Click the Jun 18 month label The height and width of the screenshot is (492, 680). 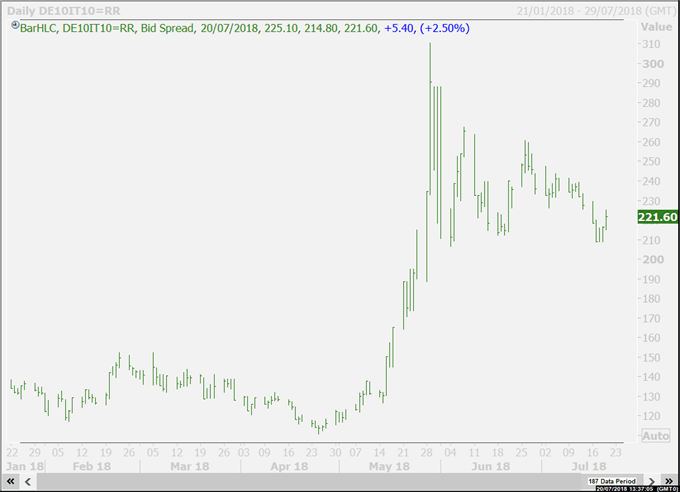490,466
